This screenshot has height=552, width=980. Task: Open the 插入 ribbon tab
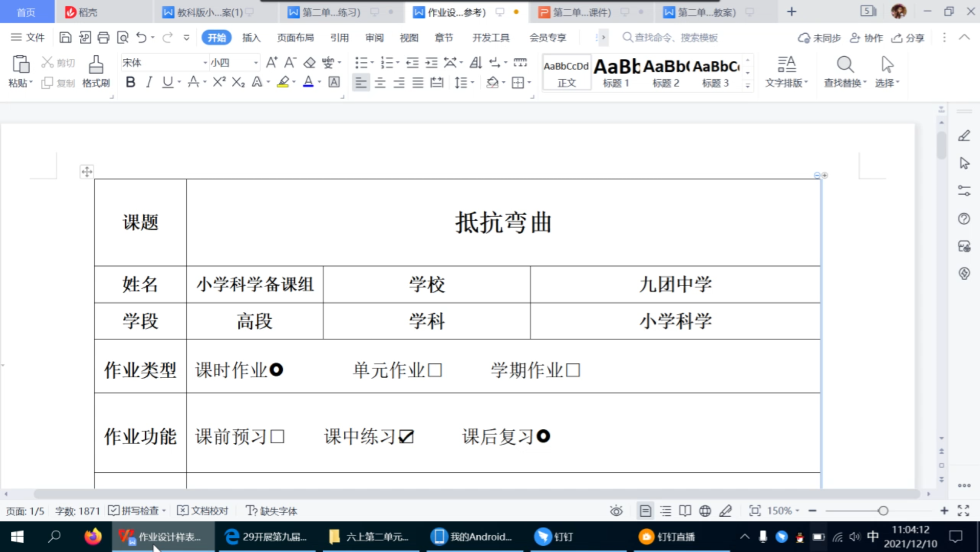(251, 37)
